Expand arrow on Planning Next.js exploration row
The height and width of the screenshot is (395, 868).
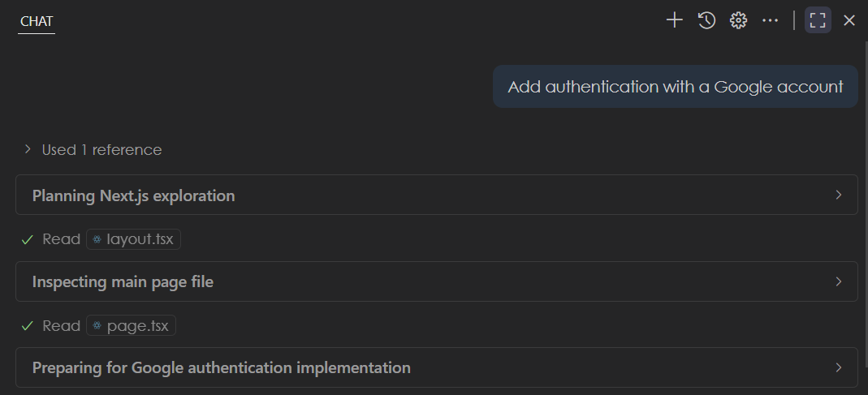[x=839, y=195]
